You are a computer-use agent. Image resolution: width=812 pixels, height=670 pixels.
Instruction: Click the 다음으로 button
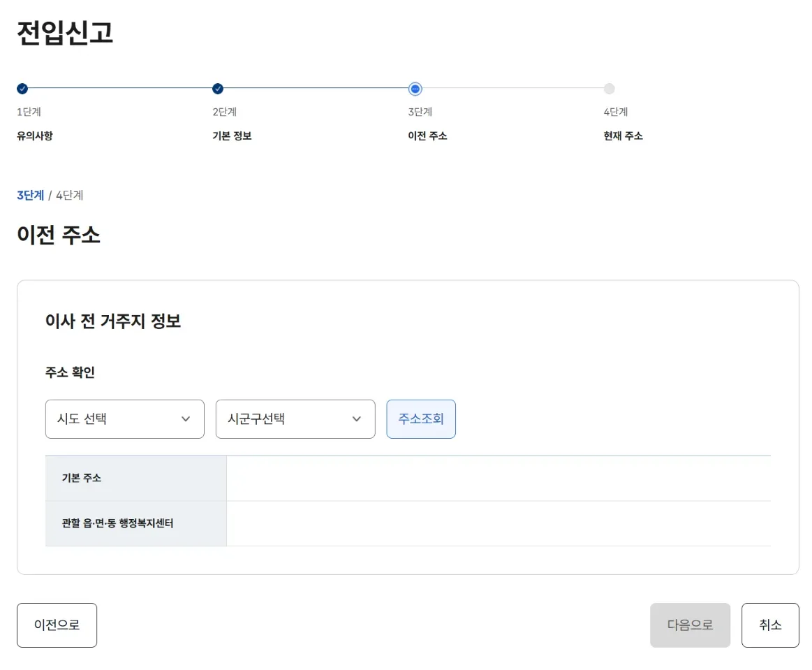click(691, 625)
